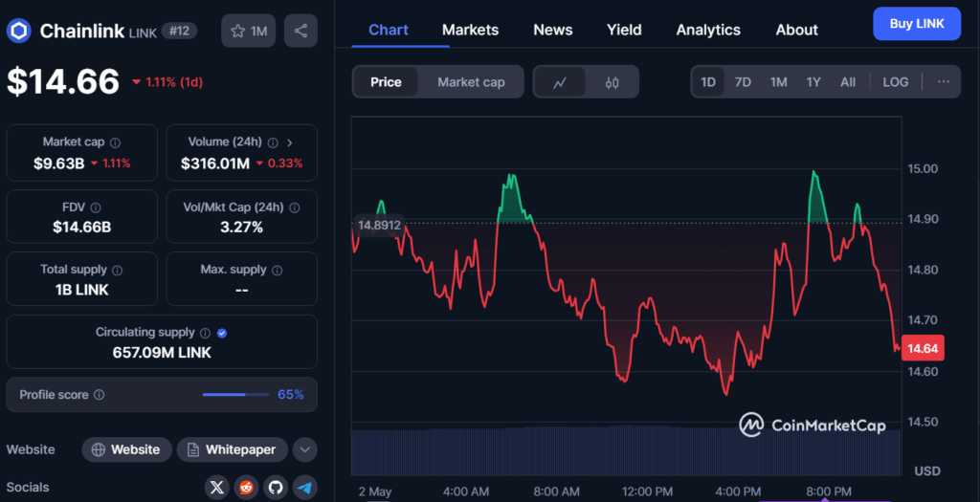Click the $14.66B FDV value

[82, 228]
